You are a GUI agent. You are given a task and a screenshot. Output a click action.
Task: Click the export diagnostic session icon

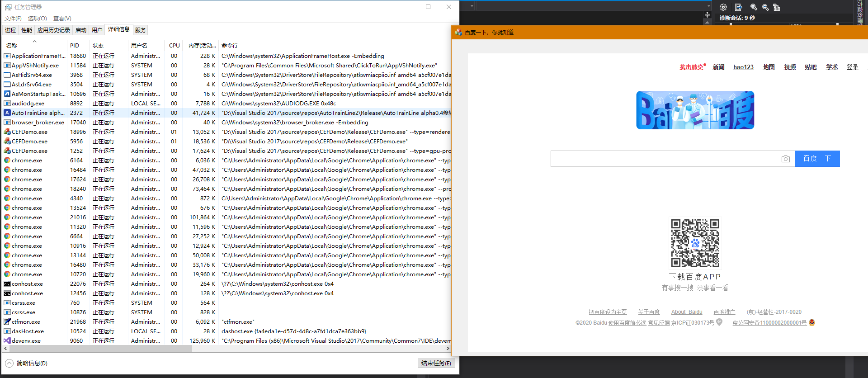738,7
